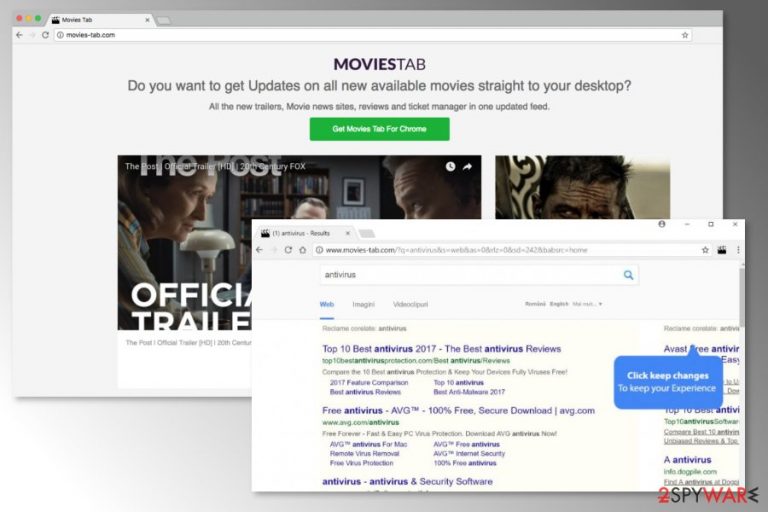
Task: Open AVG Internet Security sublink
Action: pyautogui.click(x=469, y=454)
